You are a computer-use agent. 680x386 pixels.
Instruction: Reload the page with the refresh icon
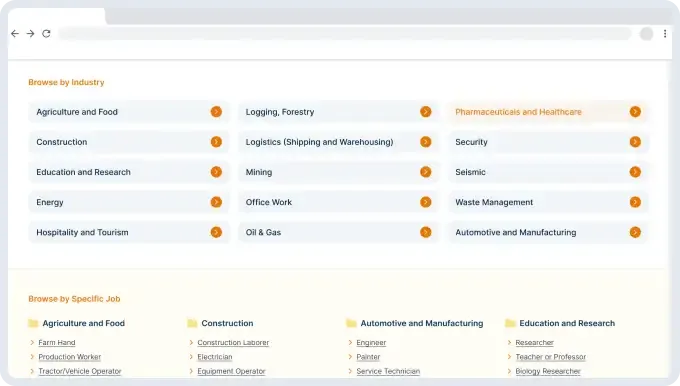tap(46, 33)
